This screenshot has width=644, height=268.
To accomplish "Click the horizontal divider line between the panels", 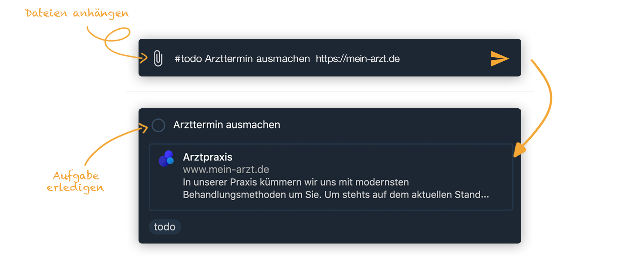I will click(x=329, y=92).
